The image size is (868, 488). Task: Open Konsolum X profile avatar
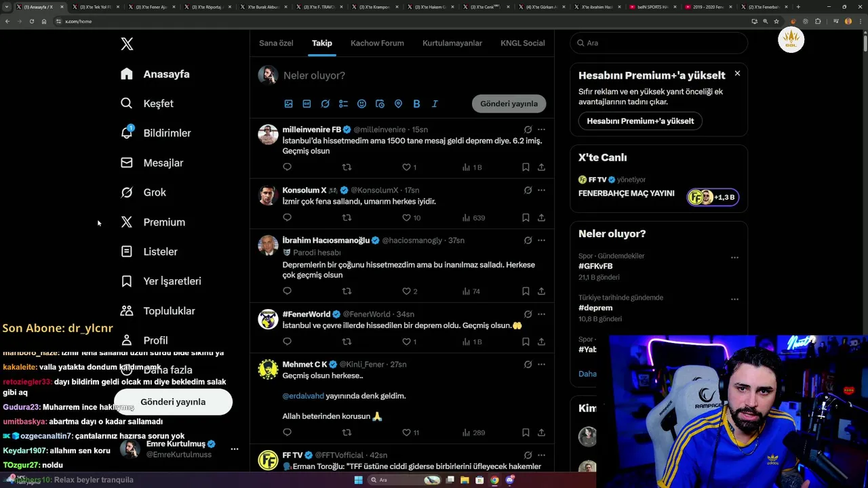pyautogui.click(x=268, y=195)
